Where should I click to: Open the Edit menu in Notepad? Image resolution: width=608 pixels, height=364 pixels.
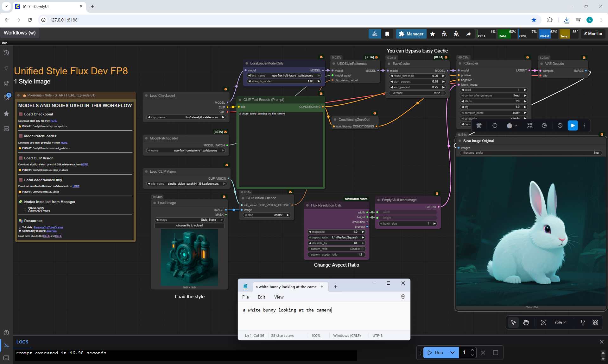pos(261,297)
